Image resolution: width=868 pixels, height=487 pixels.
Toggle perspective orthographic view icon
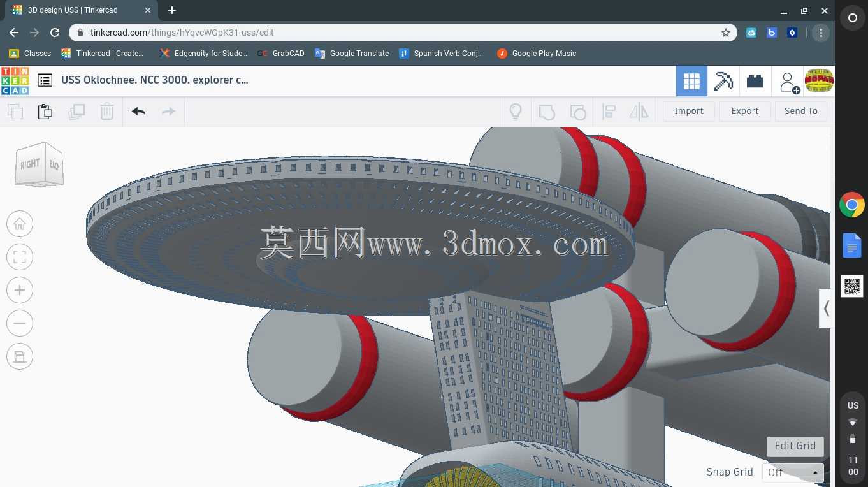point(20,356)
